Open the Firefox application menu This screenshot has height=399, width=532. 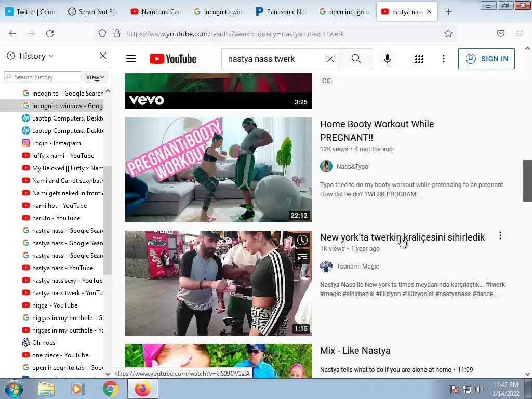point(520,33)
